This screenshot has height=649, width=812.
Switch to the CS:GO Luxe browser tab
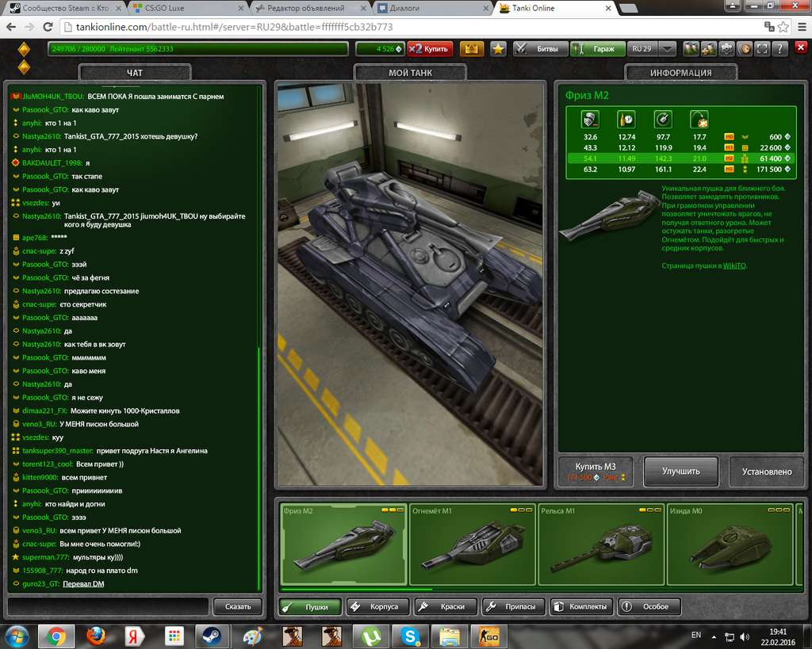(x=186, y=8)
